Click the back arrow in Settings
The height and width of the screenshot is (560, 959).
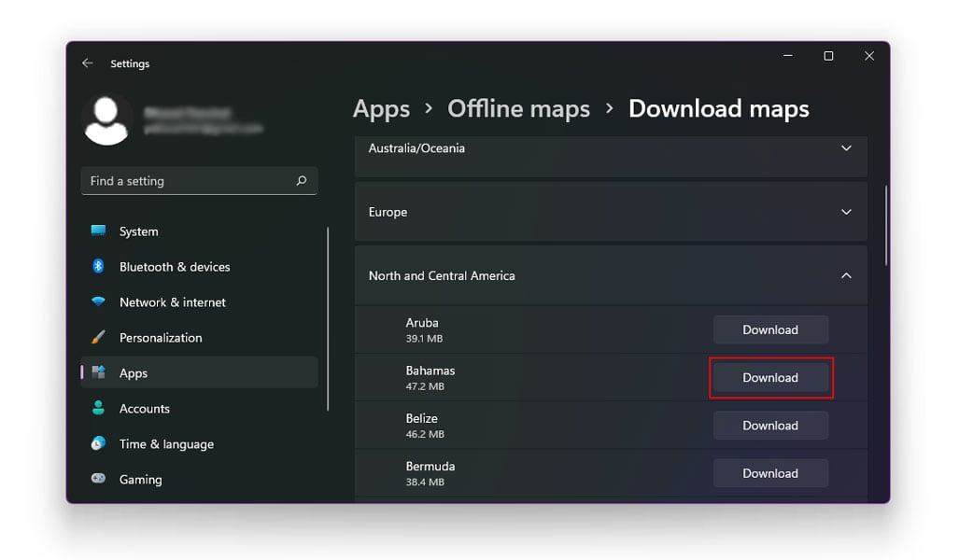87,63
